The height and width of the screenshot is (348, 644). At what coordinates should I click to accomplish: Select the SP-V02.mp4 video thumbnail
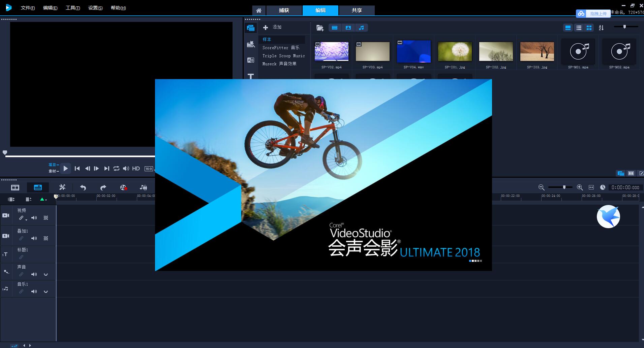[331, 51]
